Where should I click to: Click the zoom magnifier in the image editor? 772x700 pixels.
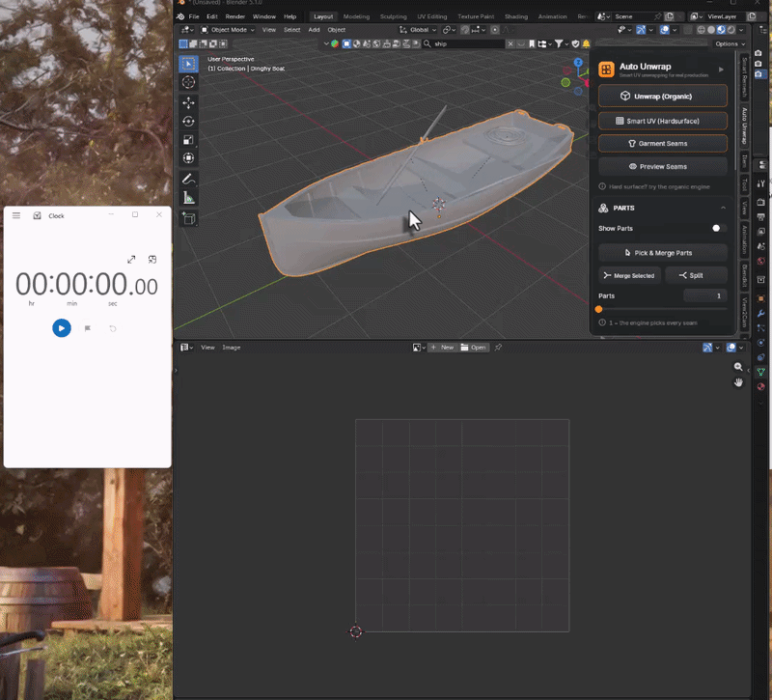point(738,367)
